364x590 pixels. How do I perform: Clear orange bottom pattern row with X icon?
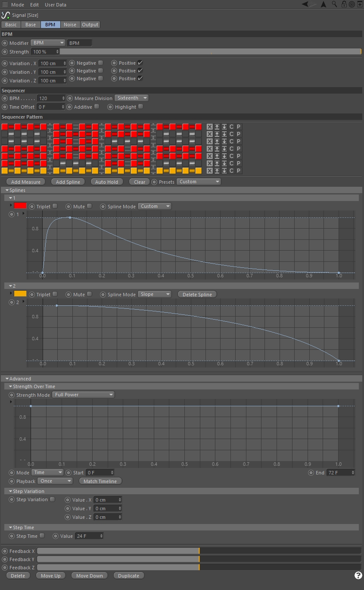pyautogui.click(x=209, y=171)
